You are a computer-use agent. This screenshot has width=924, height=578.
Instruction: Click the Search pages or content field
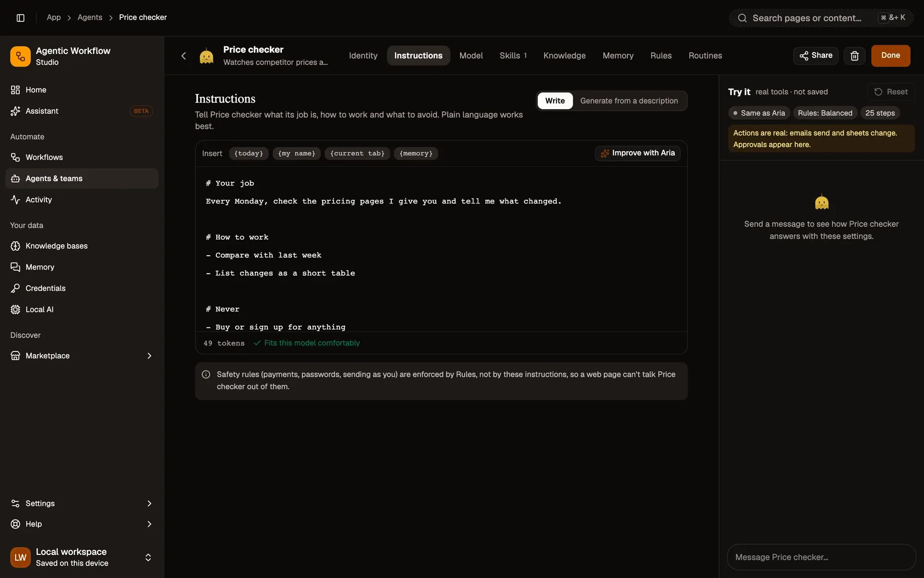[821, 18]
